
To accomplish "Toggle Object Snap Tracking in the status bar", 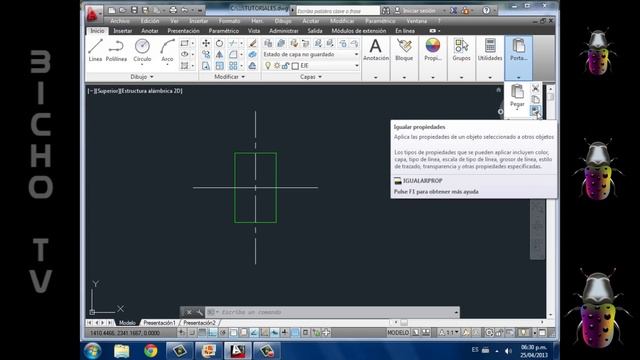I will (x=254, y=333).
